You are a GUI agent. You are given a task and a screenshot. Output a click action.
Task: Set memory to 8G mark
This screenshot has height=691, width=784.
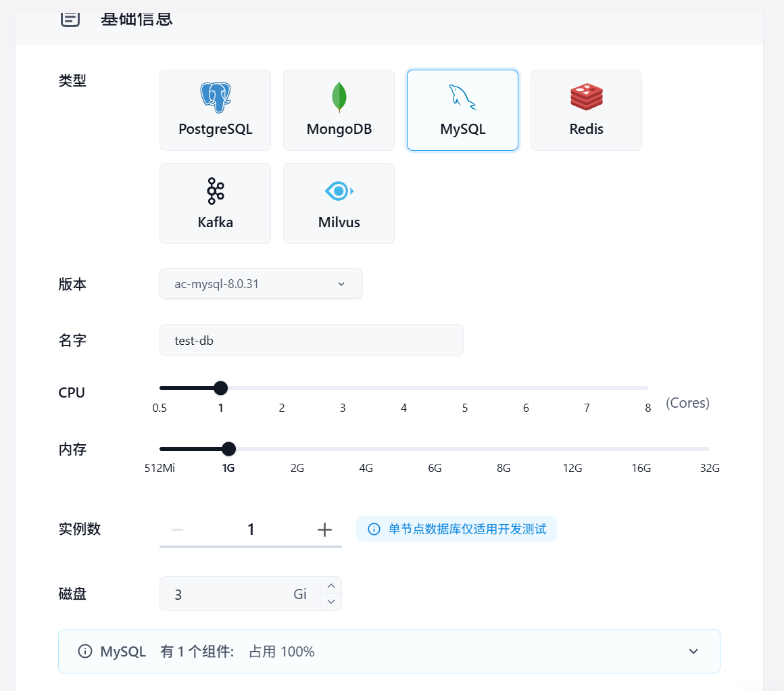[x=504, y=468]
